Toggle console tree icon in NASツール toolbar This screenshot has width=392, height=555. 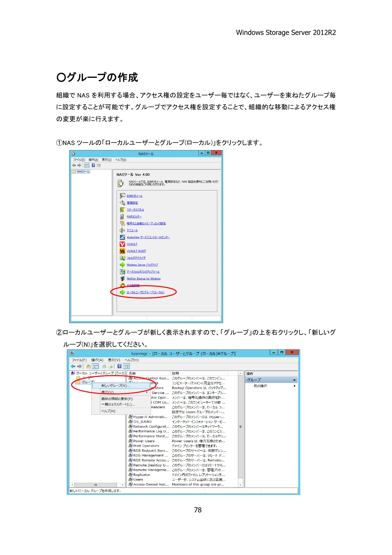click(86, 165)
